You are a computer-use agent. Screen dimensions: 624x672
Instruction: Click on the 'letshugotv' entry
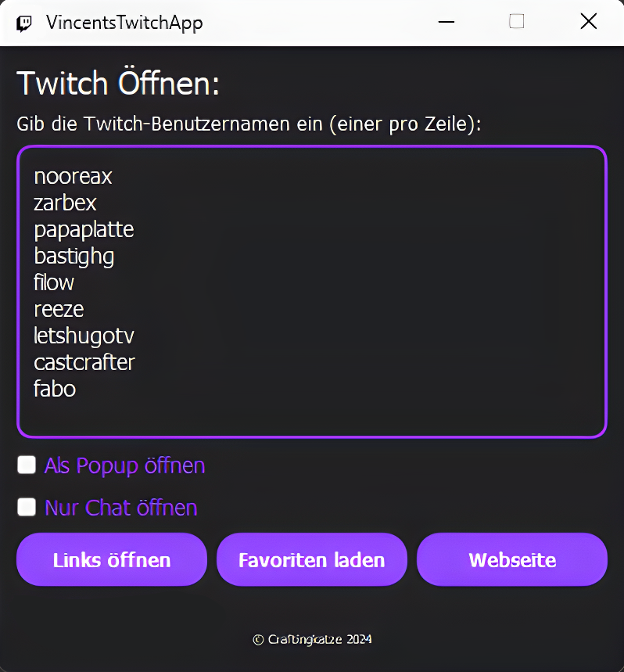point(84,336)
